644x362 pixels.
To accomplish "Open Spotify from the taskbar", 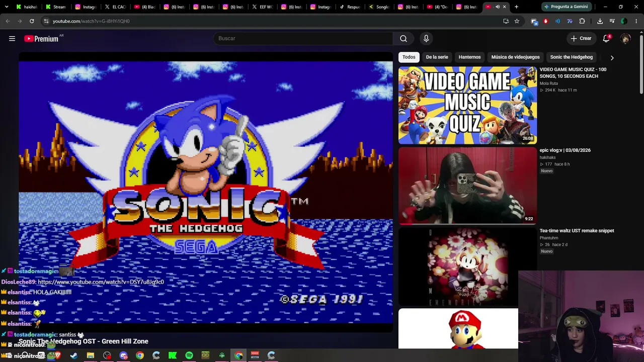I will 189,355.
